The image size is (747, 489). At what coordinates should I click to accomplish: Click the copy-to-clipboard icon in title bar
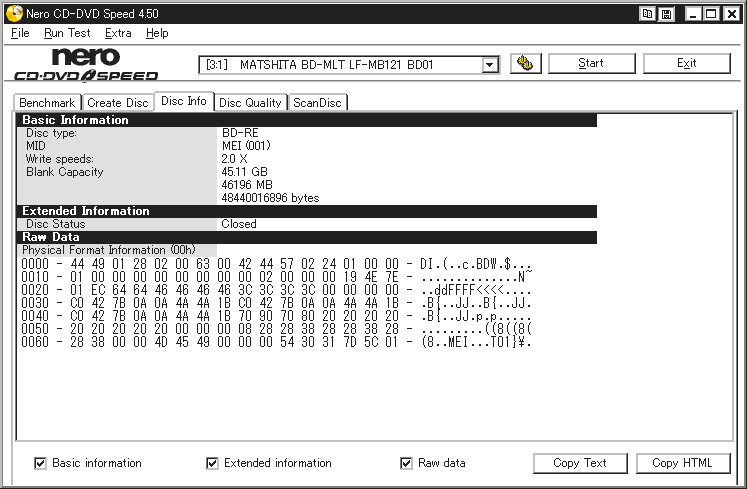point(647,14)
